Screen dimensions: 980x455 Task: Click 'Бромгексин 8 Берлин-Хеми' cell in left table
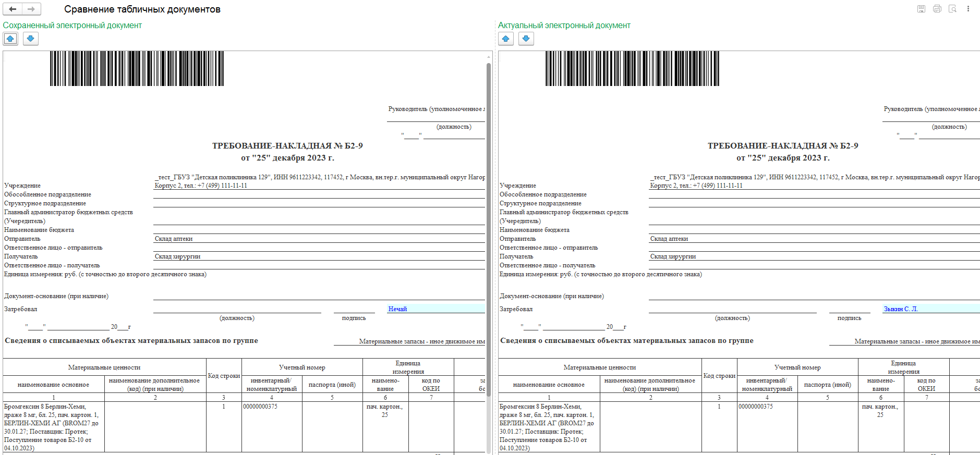(54, 426)
